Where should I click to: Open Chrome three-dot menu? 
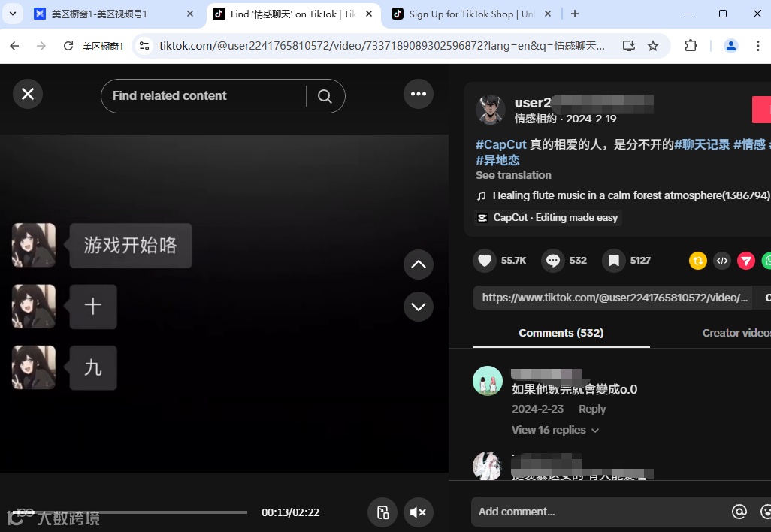757,47
